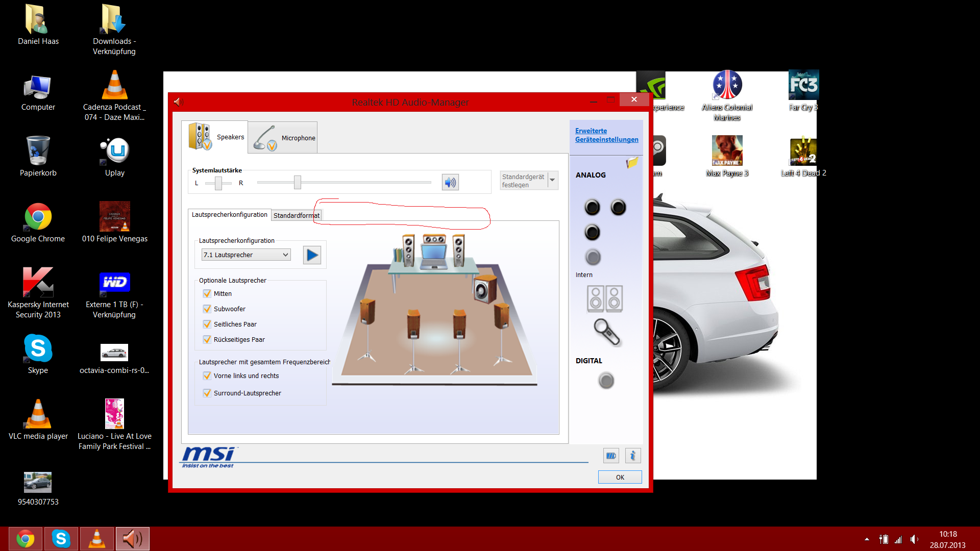The image size is (980, 551).
Task: Switch to the Microphone tab
Action: click(x=283, y=138)
